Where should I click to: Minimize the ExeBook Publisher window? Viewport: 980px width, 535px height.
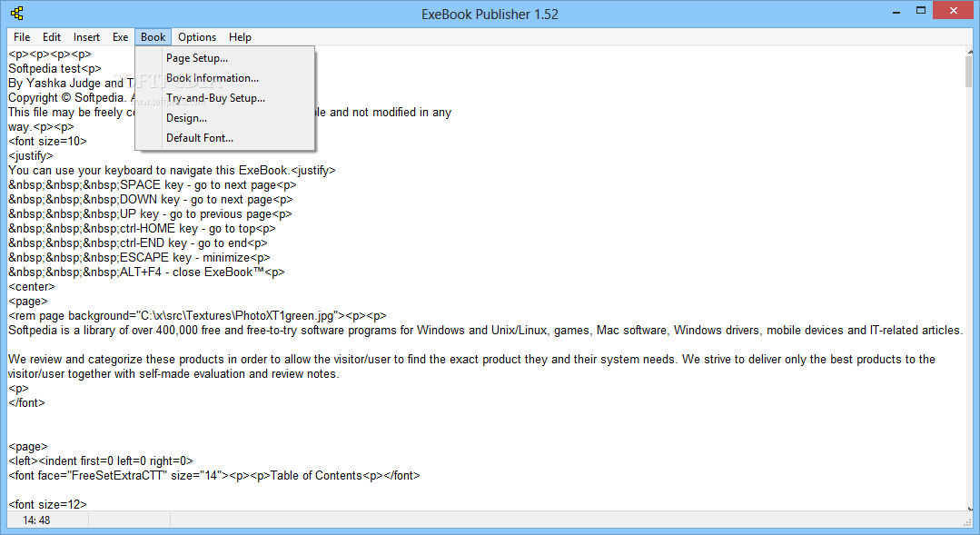pos(896,11)
